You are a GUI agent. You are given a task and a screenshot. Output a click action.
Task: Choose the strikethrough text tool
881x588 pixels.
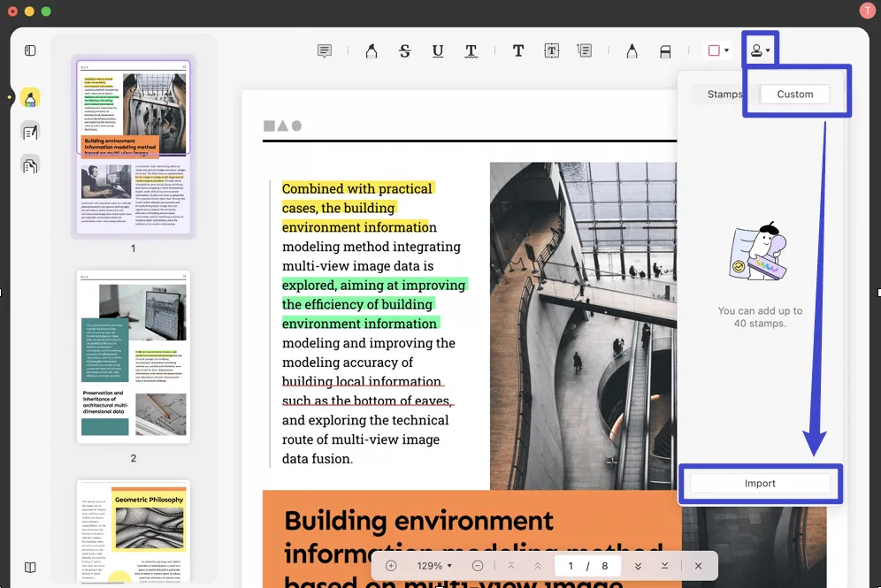coord(405,51)
